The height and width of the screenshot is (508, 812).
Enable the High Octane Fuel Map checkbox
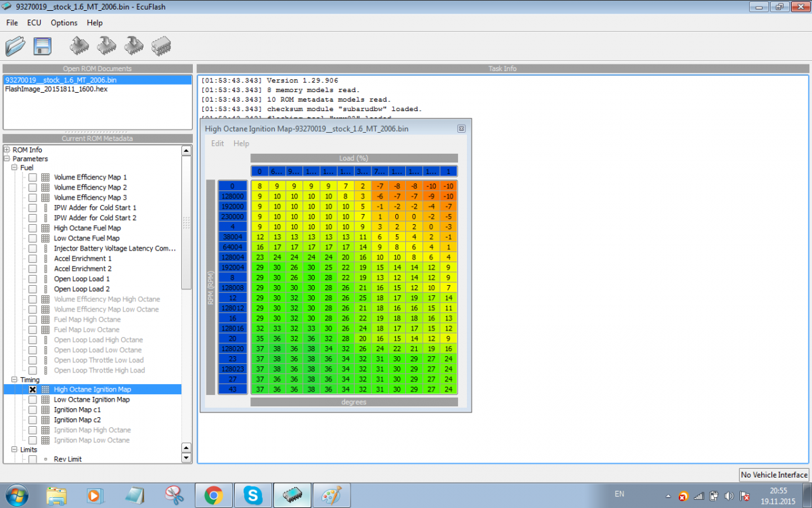tap(32, 228)
